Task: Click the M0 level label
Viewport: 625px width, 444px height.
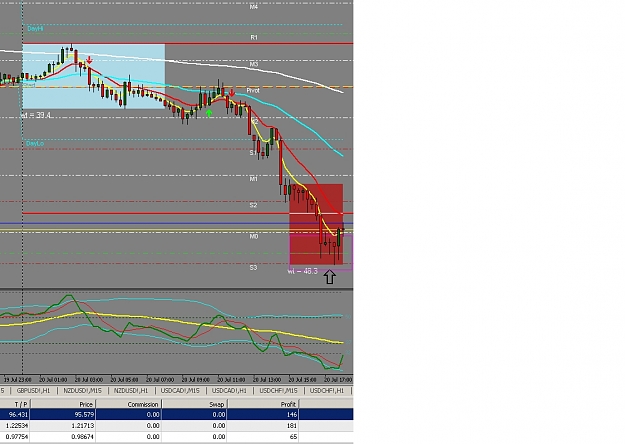Action: point(254,236)
